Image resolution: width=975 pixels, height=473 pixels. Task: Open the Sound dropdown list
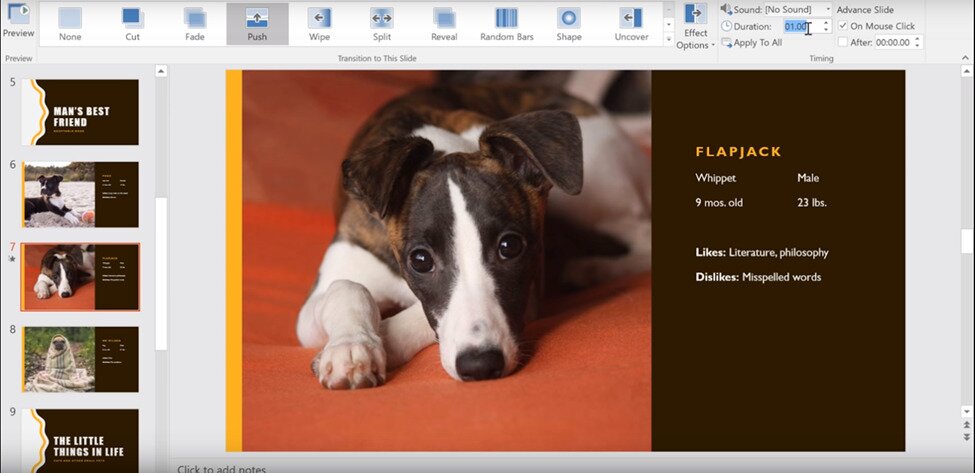[828, 9]
